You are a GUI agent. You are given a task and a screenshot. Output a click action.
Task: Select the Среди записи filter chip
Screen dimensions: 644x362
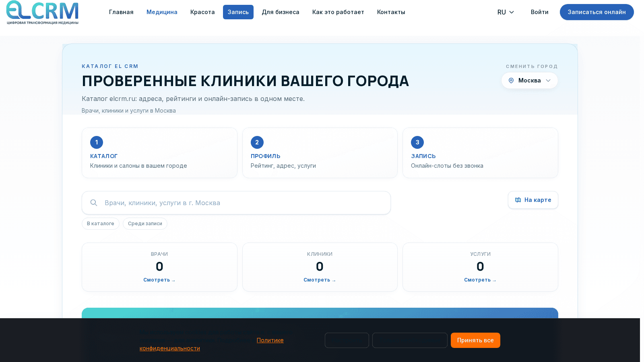pos(145,224)
